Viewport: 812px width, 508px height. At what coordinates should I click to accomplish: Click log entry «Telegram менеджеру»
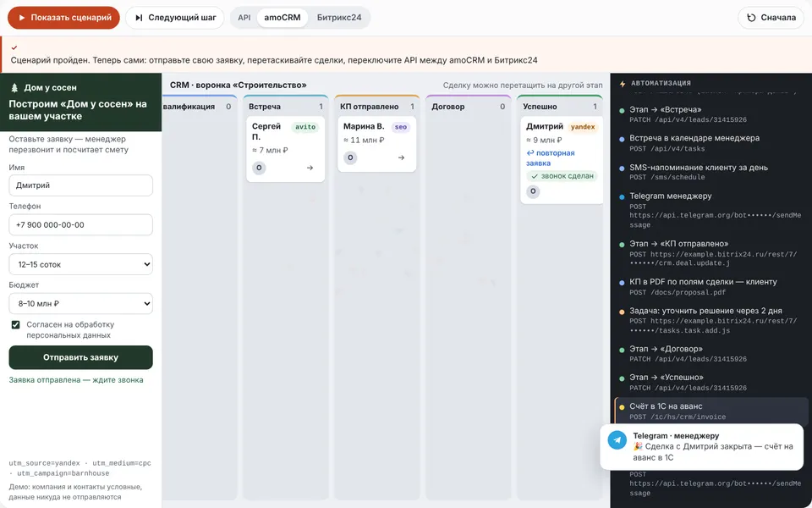[710, 211]
